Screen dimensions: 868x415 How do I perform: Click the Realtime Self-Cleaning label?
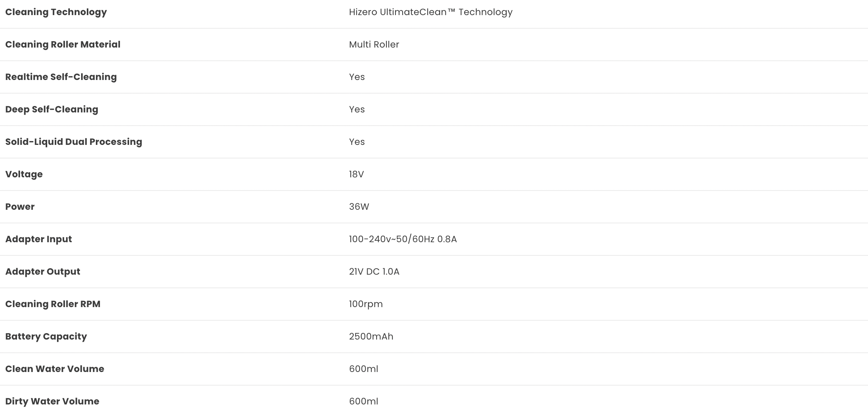(61, 77)
